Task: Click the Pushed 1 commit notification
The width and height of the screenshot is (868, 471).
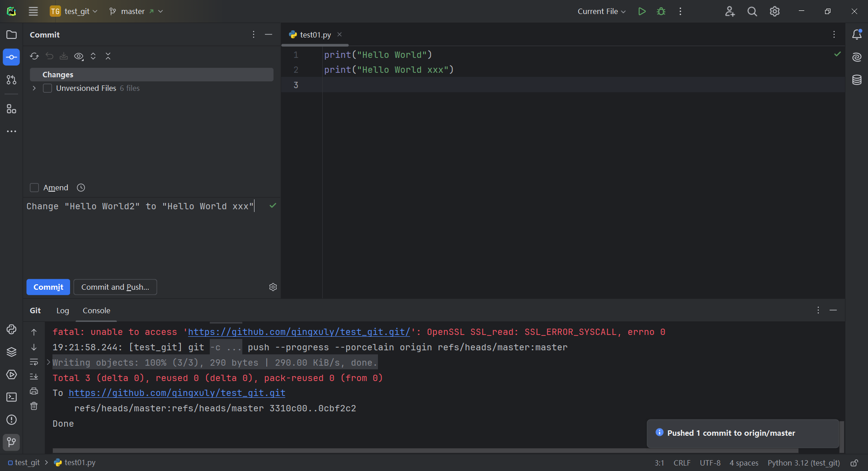Action: click(743, 433)
